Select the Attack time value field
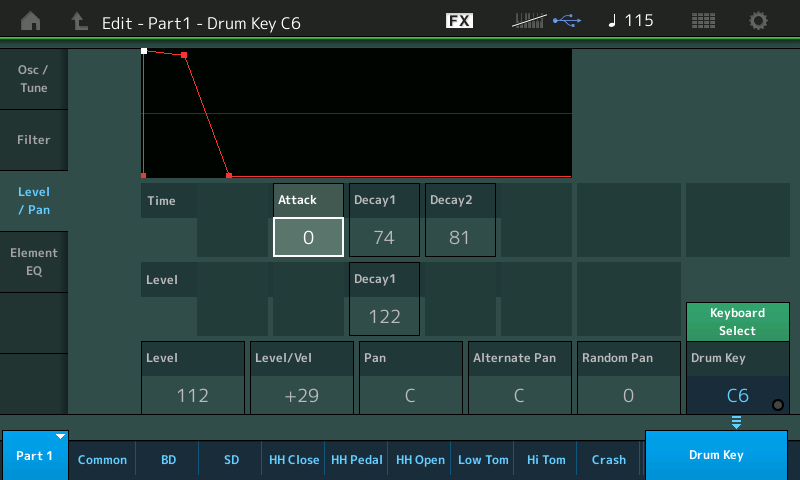800x480 pixels. click(308, 237)
